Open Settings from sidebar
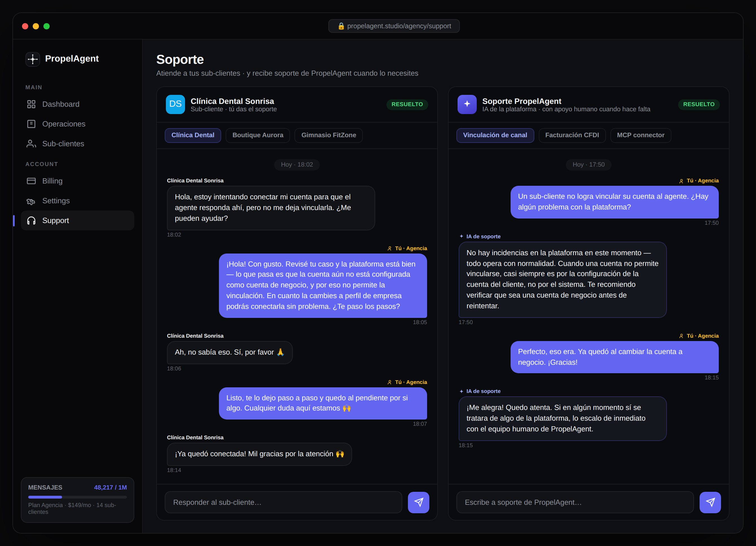 pyautogui.click(x=77, y=201)
